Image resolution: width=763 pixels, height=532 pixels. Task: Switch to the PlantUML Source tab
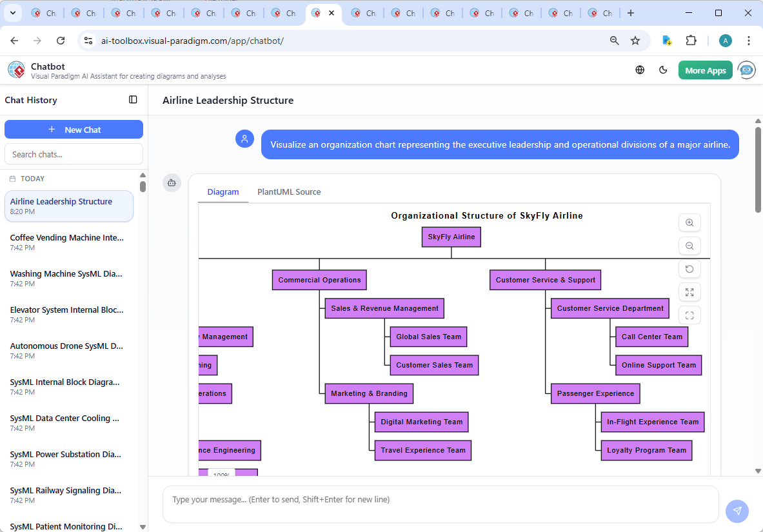288,192
